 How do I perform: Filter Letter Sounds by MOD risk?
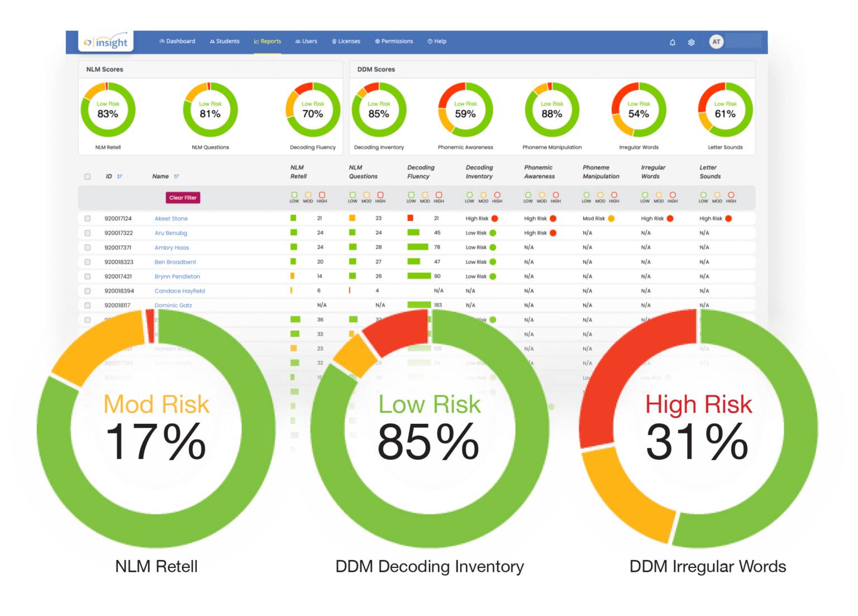(x=717, y=195)
